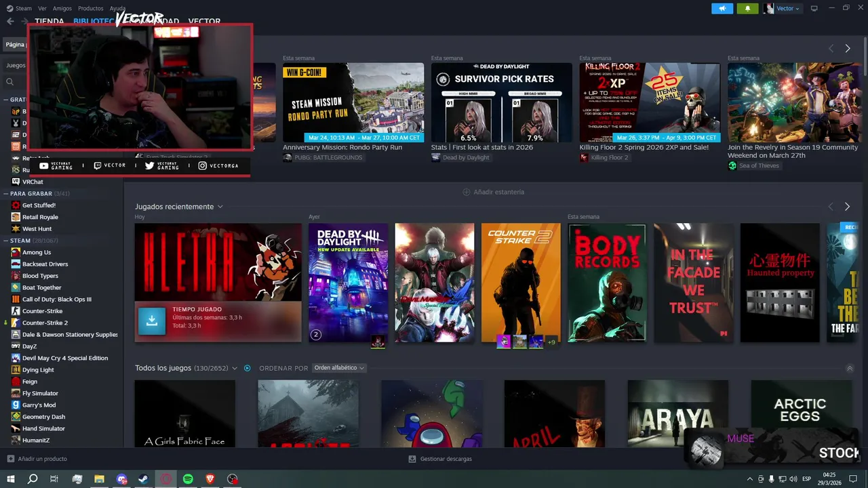Open File Explorer from the taskbar
This screenshot has height=488, width=868.
pyautogui.click(x=100, y=479)
